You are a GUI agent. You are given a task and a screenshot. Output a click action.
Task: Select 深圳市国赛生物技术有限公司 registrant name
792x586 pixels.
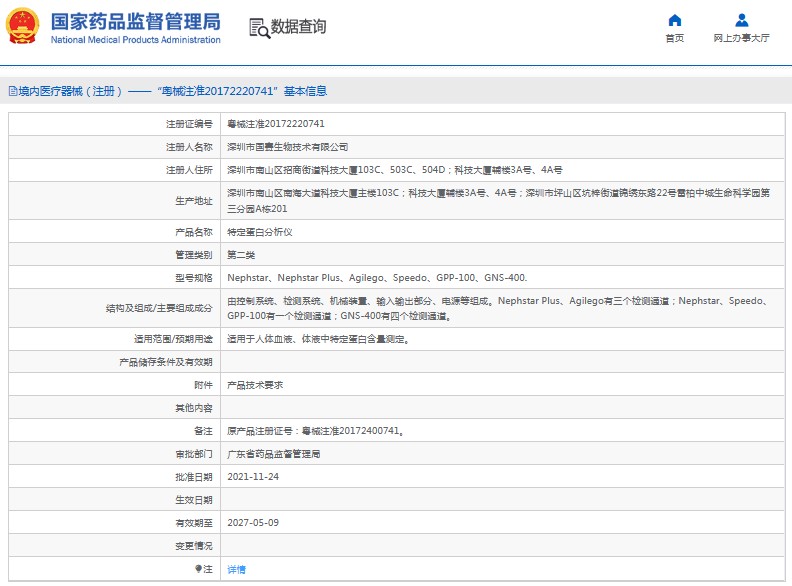click(287, 147)
